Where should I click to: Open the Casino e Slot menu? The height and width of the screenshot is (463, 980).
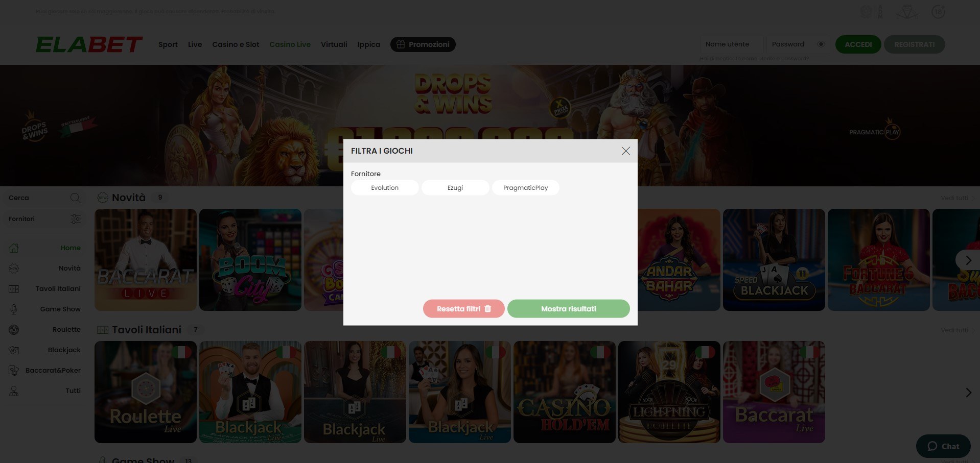click(x=236, y=44)
